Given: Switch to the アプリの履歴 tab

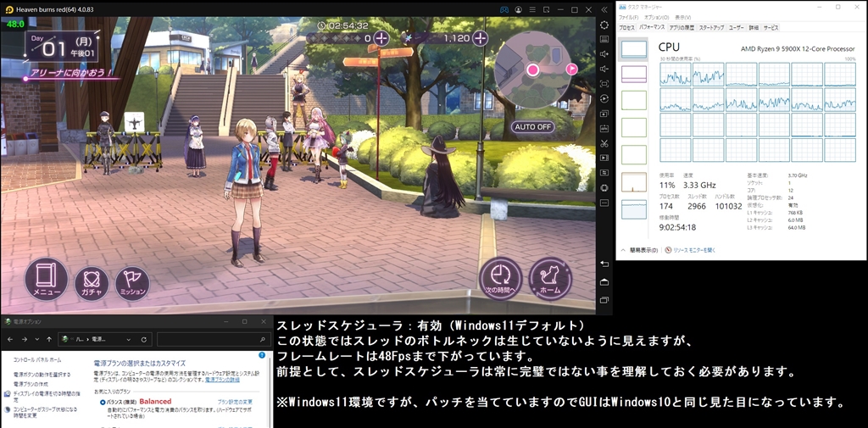Looking at the screenshot, I should click(681, 27).
